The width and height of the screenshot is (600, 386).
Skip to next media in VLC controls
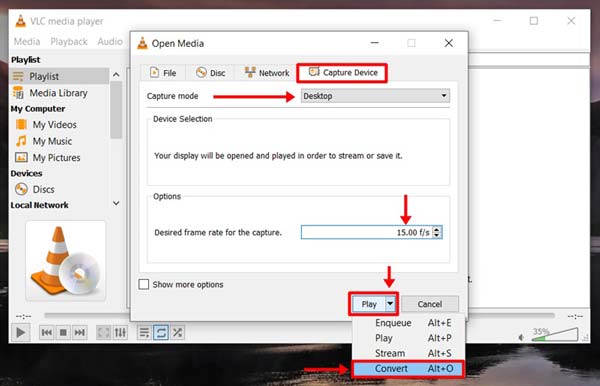tap(80, 332)
